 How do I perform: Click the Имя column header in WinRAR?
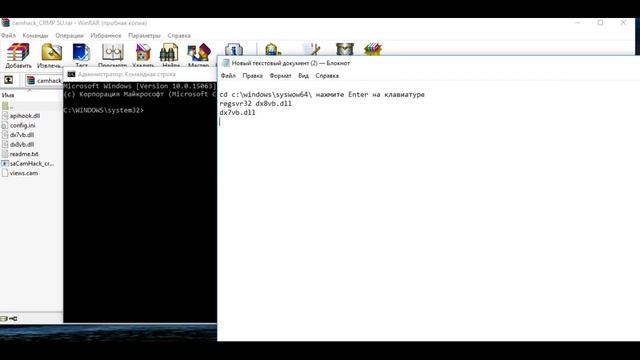coord(8,95)
